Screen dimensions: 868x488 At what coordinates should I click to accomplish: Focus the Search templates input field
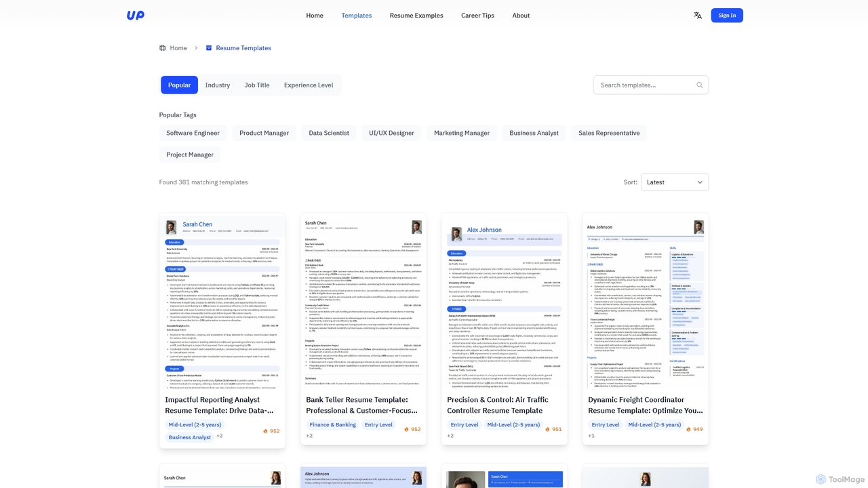(651, 85)
